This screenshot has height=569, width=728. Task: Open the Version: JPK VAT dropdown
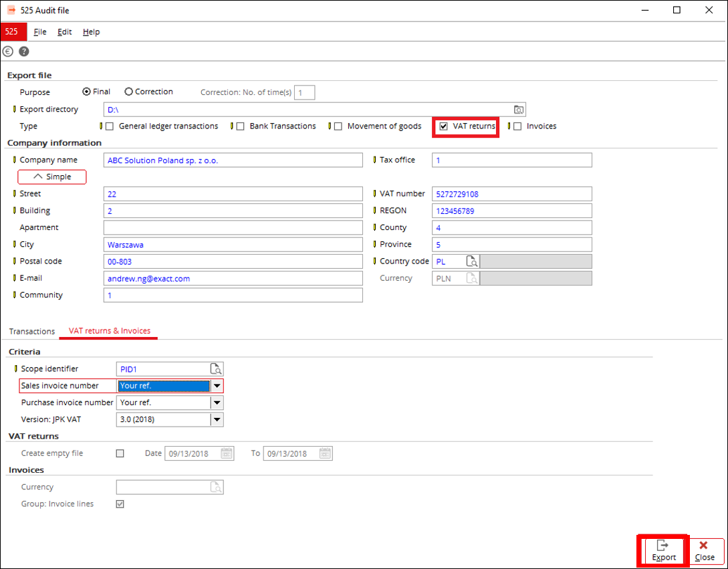click(217, 419)
